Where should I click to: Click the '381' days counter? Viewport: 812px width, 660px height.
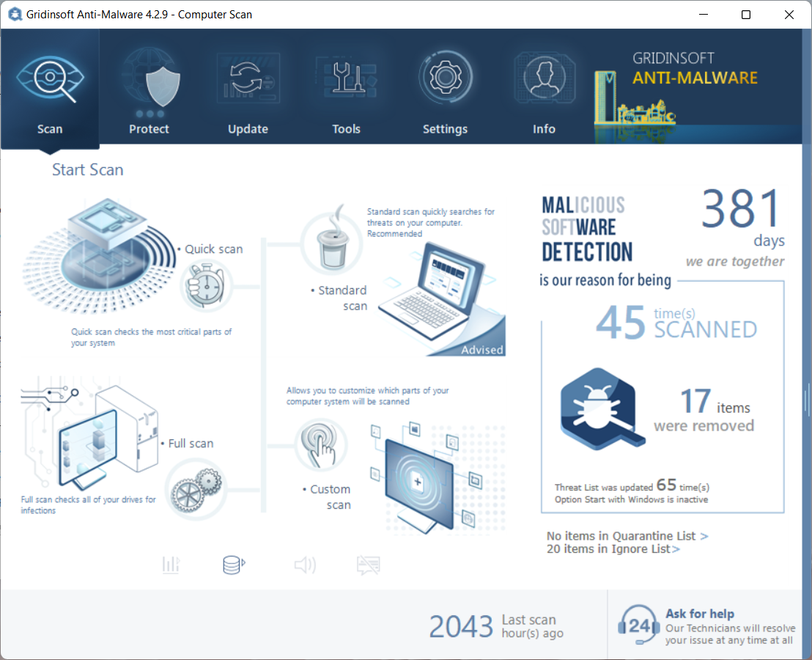click(x=741, y=209)
